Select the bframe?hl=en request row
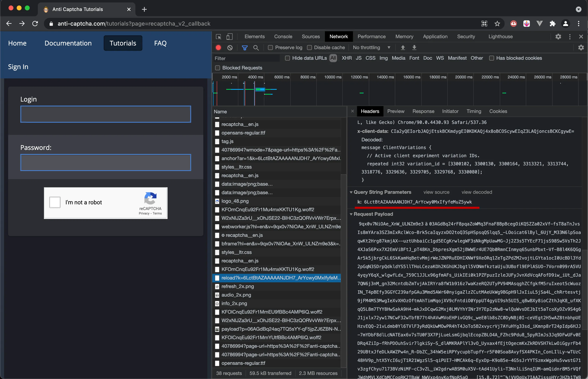Screen dimensions: 588x379 click(276, 244)
